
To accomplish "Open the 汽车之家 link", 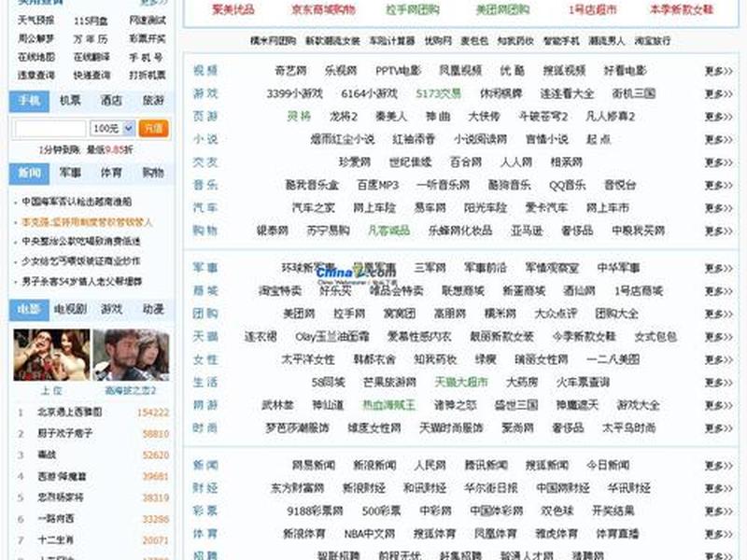I will point(314,208).
